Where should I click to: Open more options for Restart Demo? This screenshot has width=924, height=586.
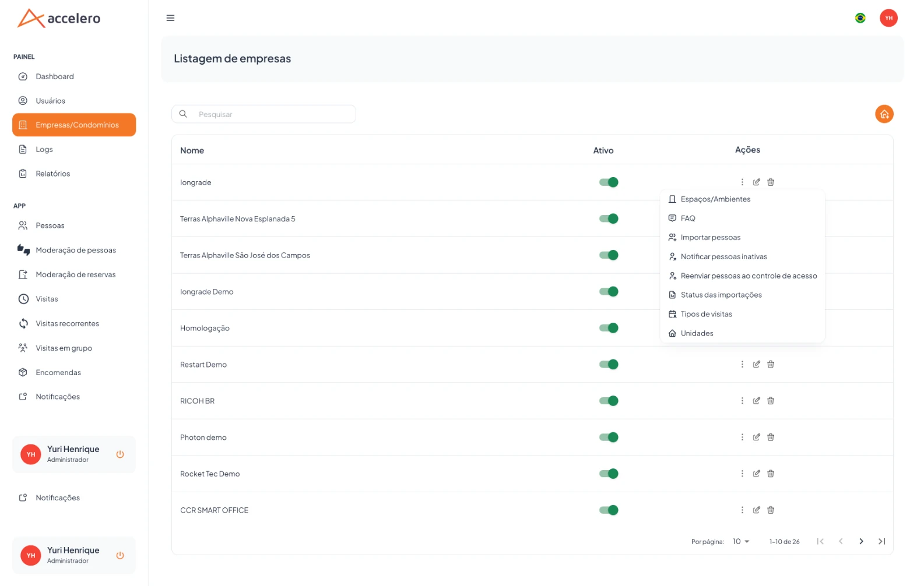tap(742, 365)
